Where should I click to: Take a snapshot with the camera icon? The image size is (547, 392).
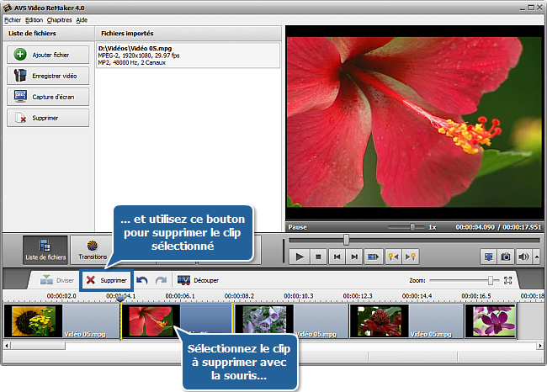(x=506, y=257)
